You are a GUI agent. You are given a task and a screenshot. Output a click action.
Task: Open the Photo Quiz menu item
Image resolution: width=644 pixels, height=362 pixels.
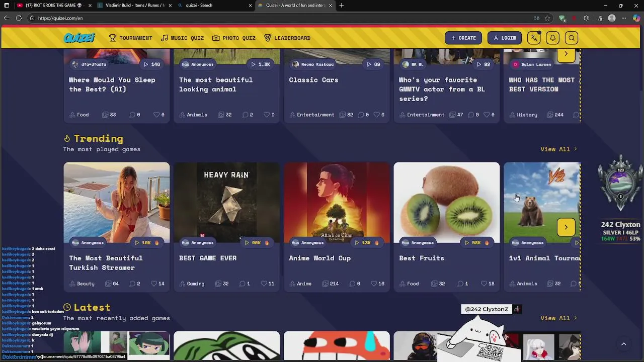click(234, 38)
